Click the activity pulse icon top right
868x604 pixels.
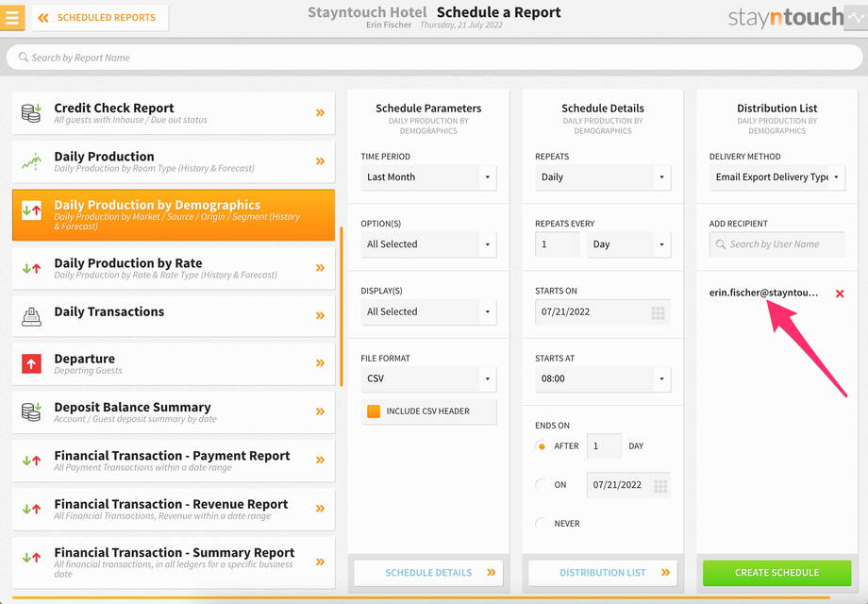click(x=856, y=17)
